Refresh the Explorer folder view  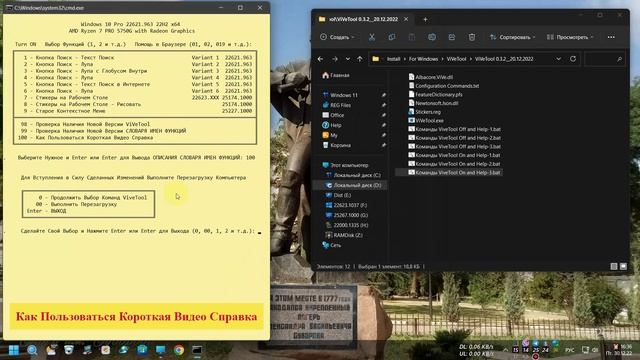click(x=573, y=59)
